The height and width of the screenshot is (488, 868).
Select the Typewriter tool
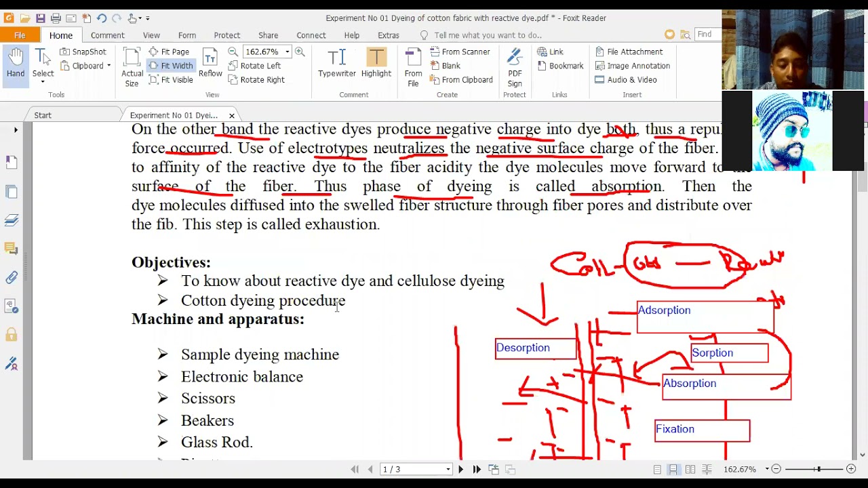coord(337,64)
